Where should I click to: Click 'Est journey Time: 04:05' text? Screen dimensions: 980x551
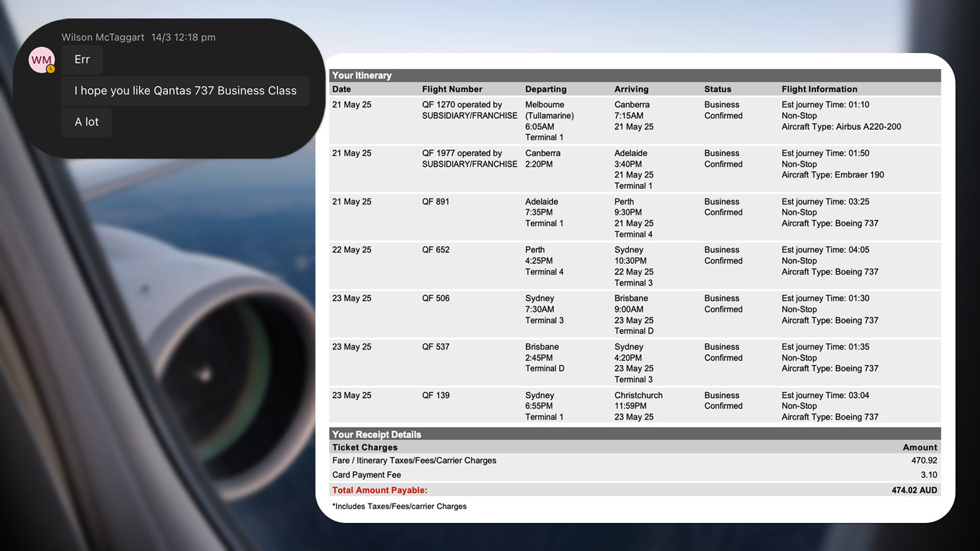[825, 250]
